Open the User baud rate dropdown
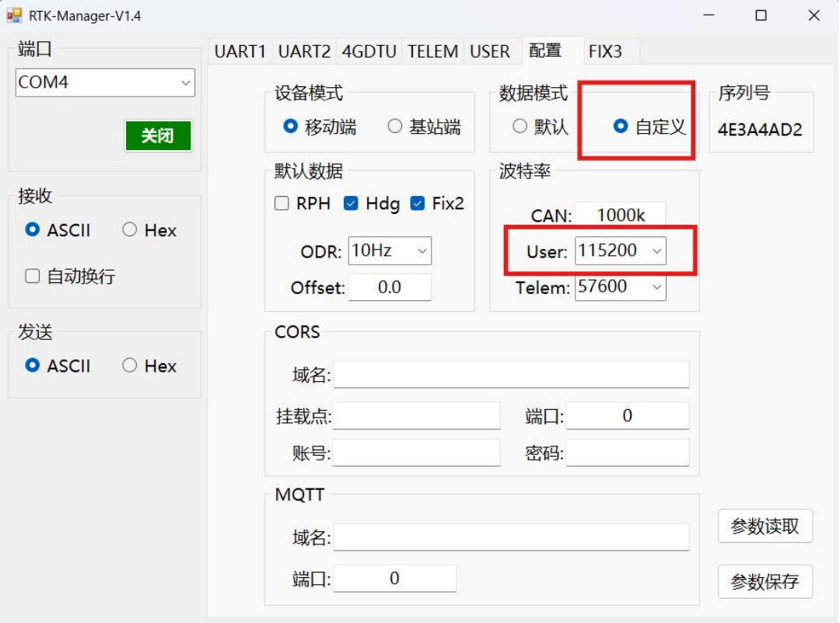Viewport: 840px width, 623px height. pos(621,250)
